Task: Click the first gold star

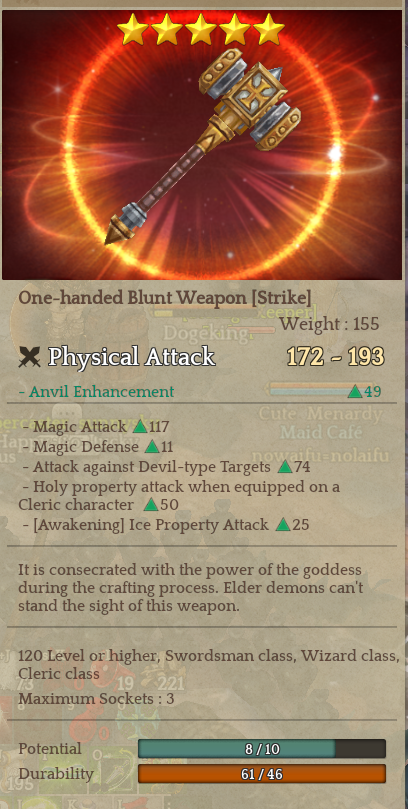Action: pyautogui.click(x=133, y=29)
